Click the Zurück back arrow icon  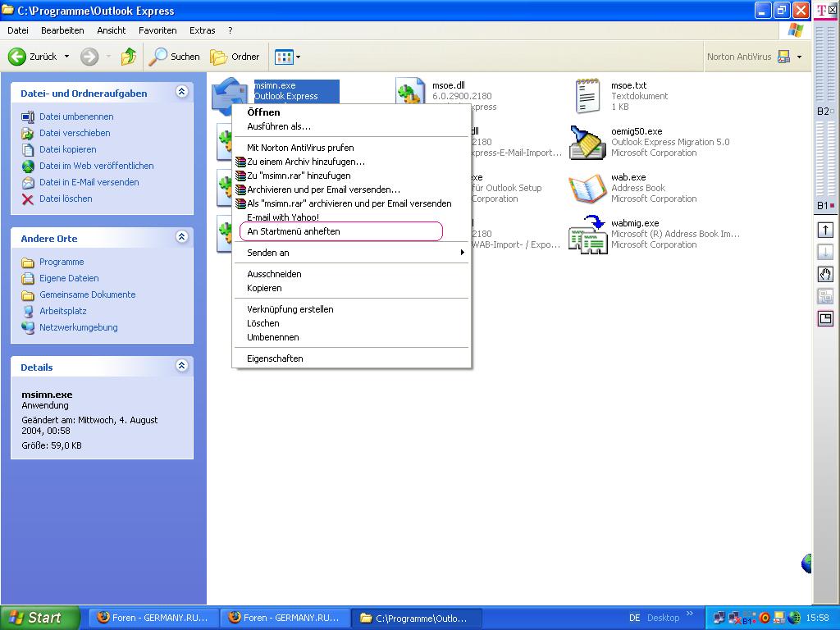[17, 57]
